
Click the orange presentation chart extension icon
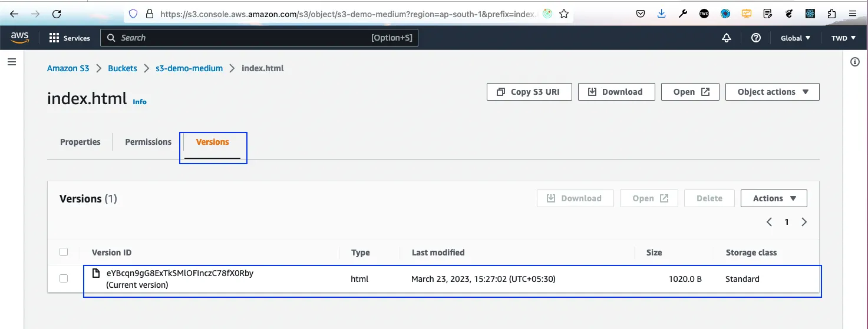747,14
